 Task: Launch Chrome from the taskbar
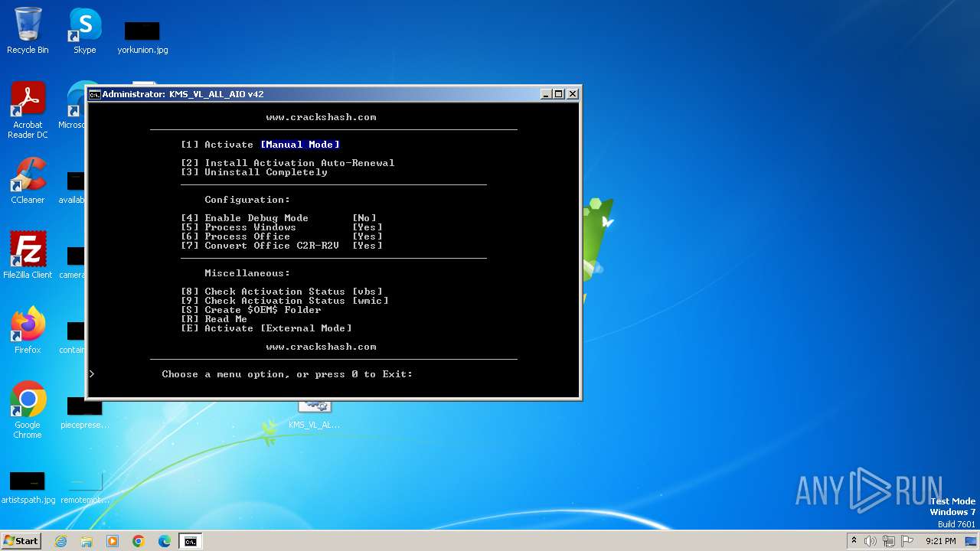139,541
